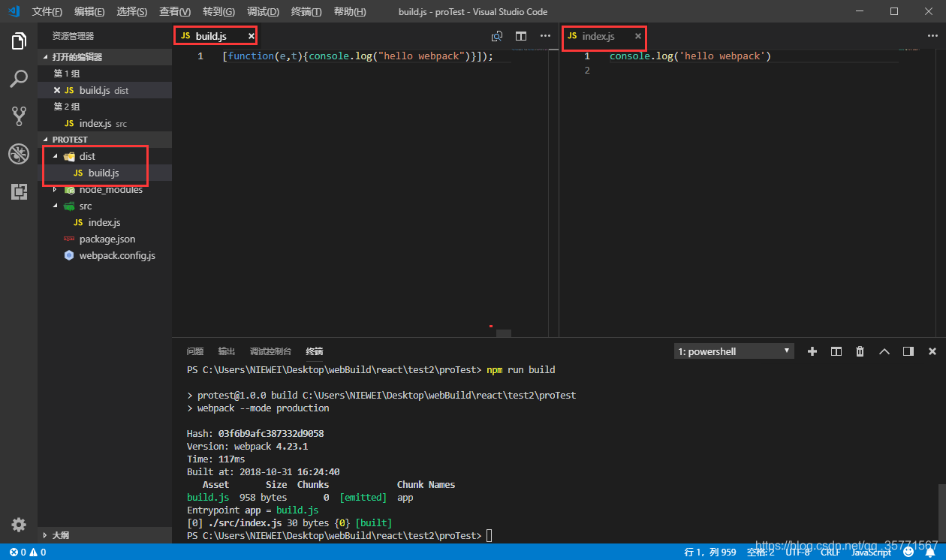The width and height of the screenshot is (946, 560).
Task: Select the Terminal (终端) panel tab
Action: 315,351
